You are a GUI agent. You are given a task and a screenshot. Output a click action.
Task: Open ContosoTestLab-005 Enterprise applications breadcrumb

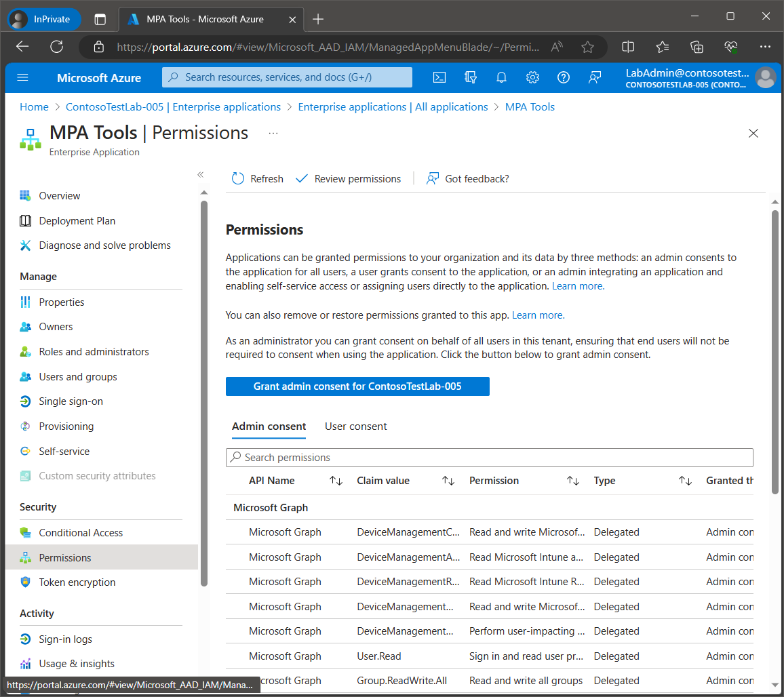173,107
